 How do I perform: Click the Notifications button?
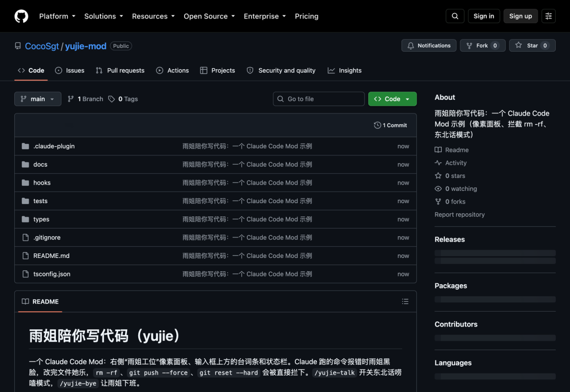429,45
